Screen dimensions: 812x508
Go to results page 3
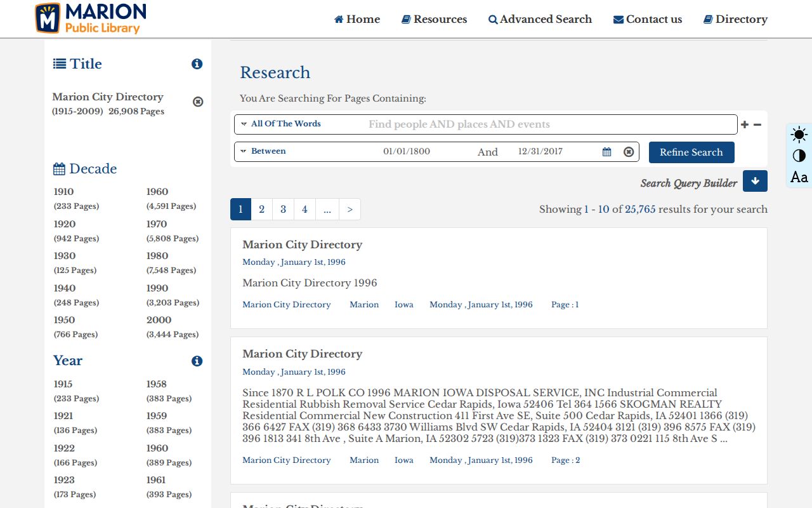pos(283,209)
